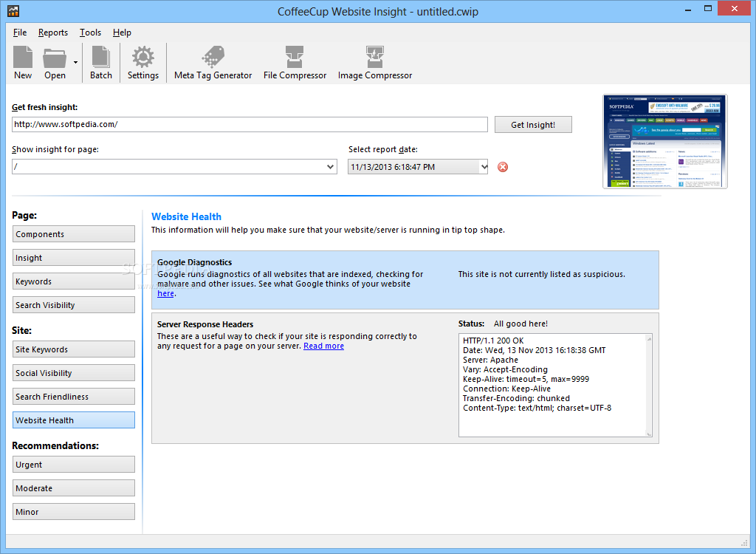
Task: Launch the File Compressor tool
Action: [295, 57]
